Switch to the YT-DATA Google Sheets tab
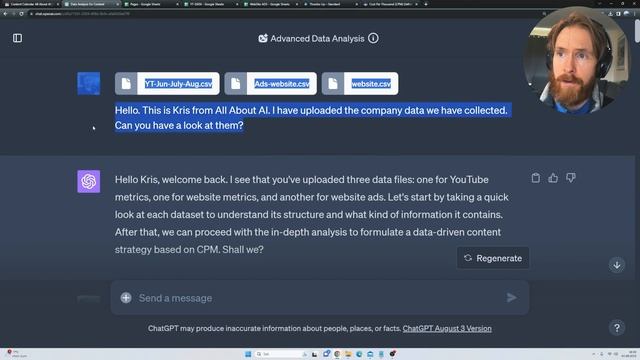 click(211, 4)
